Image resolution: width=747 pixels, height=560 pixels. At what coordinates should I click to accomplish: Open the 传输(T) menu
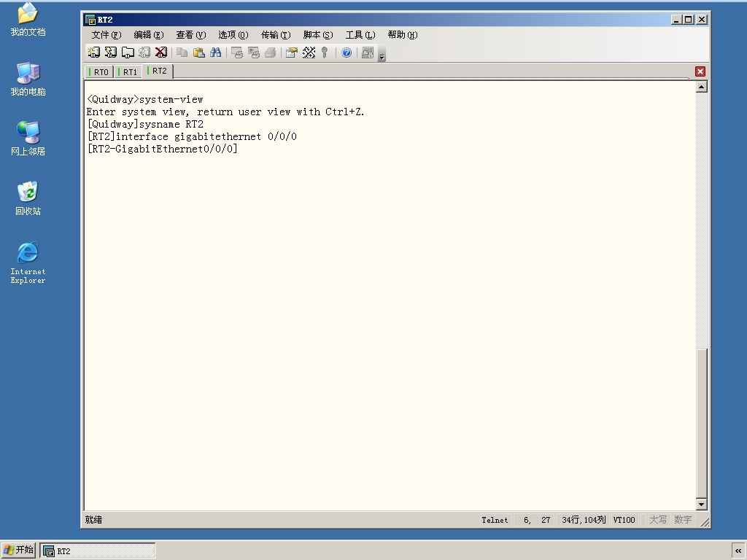click(x=275, y=35)
